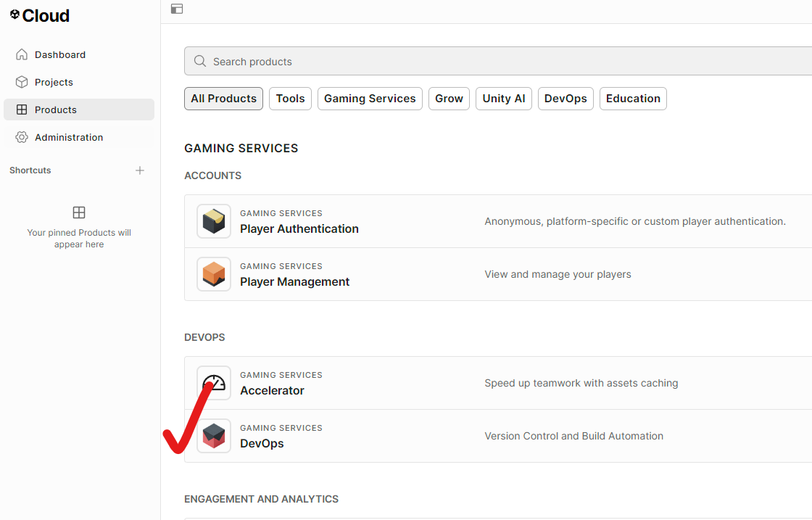Filter products by Gaming Services
812x520 pixels.
pos(370,99)
